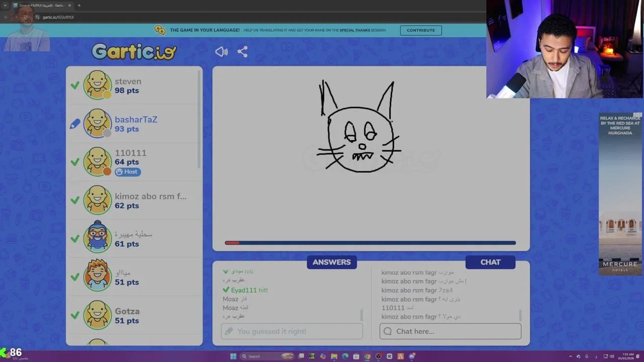Click the green checkmark beside steven

(x=75, y=85)
